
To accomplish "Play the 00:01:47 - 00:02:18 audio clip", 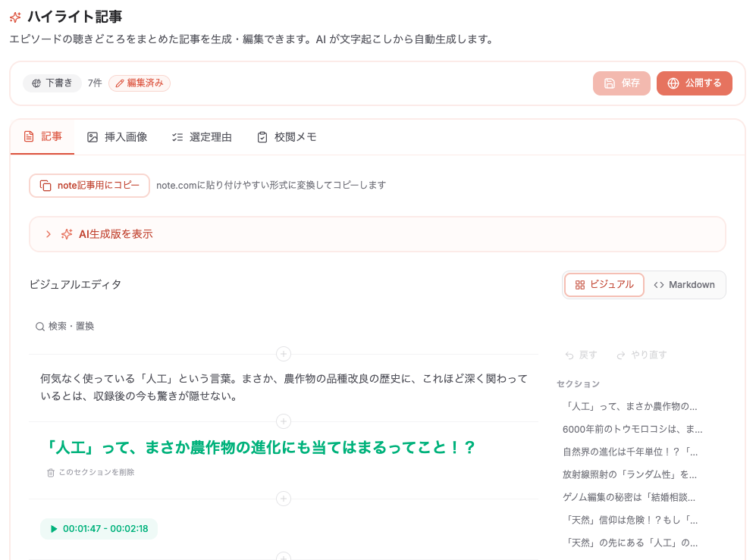I will click(54, 529).
